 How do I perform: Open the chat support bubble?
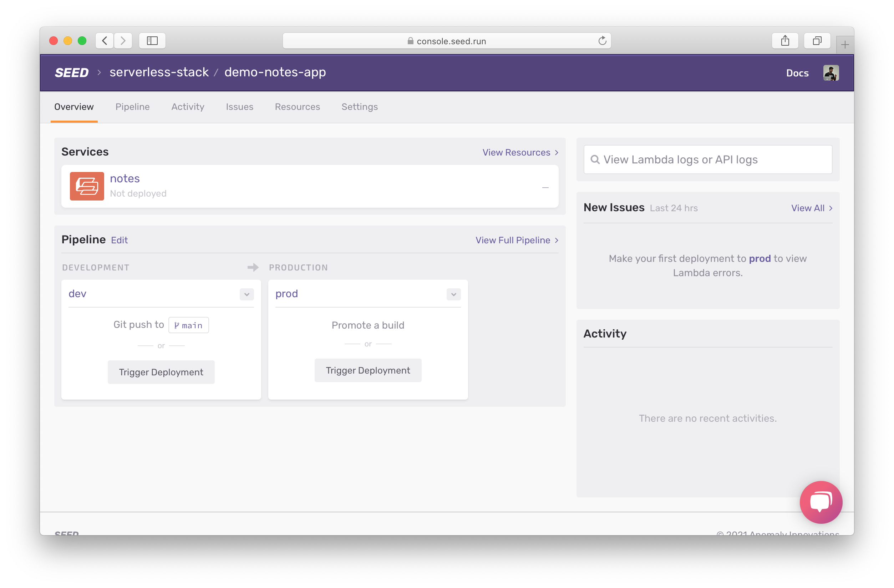821,502
